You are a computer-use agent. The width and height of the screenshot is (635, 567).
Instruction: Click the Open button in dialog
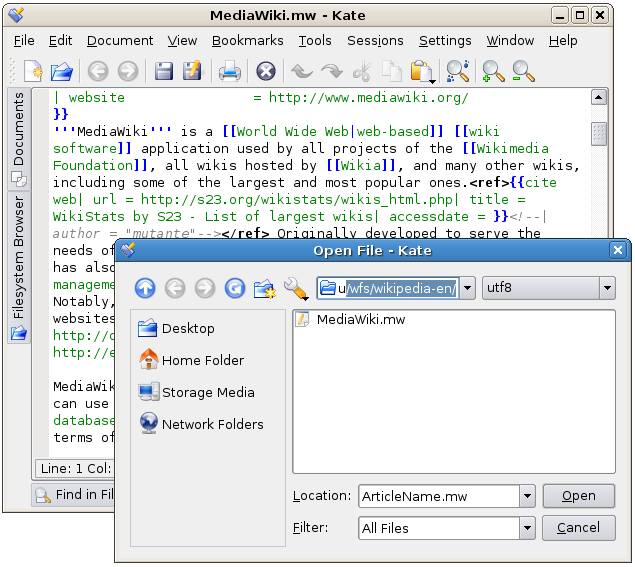click(579, 496)
